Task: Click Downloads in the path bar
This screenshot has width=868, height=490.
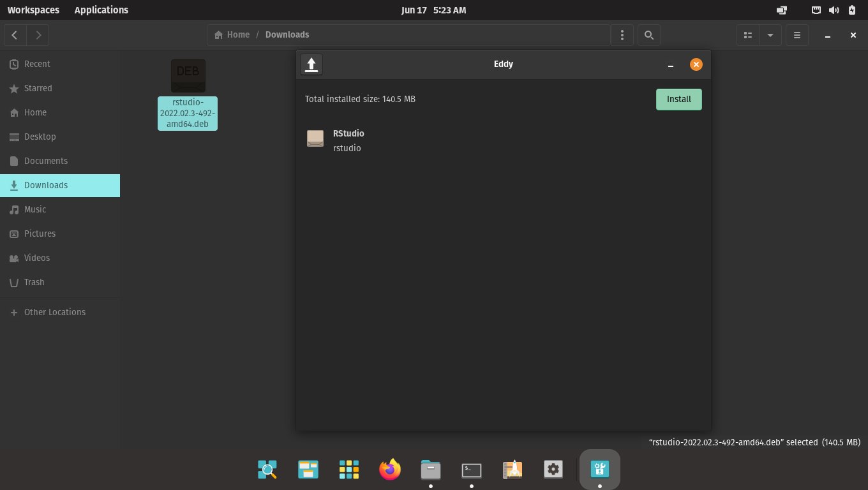Action: pos(287,34)
